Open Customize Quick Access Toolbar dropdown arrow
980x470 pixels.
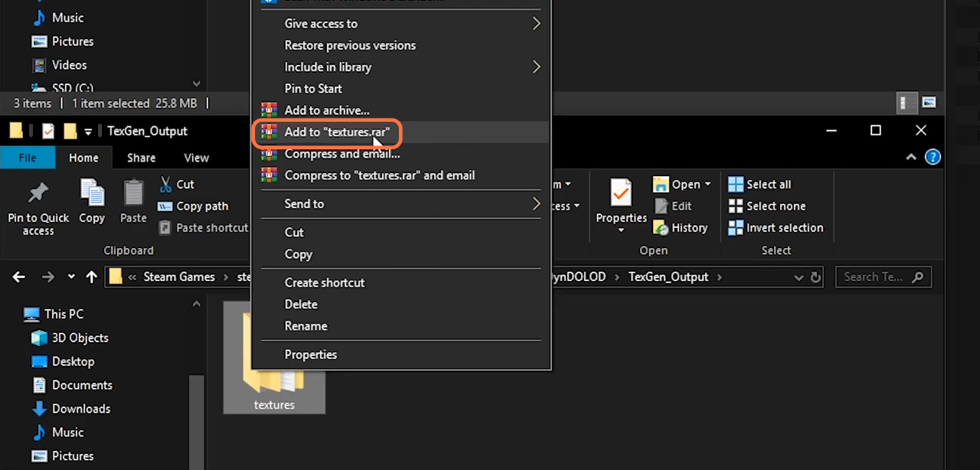[x=89, y=132]
